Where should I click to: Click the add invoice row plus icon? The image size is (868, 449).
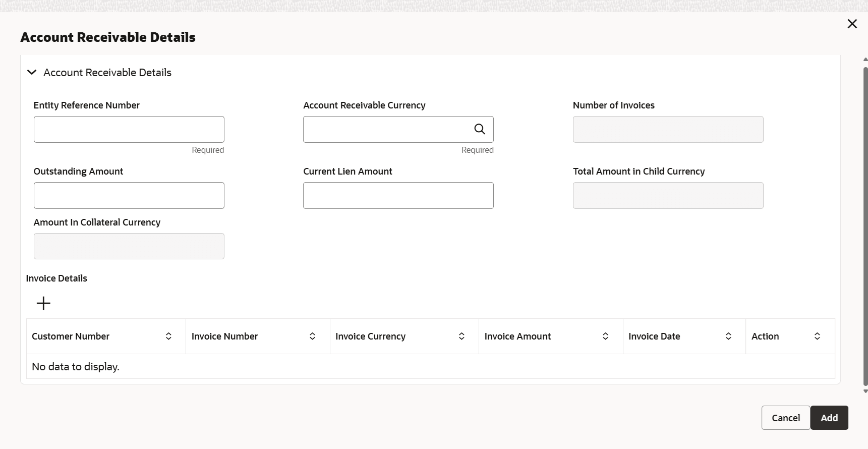44,303
